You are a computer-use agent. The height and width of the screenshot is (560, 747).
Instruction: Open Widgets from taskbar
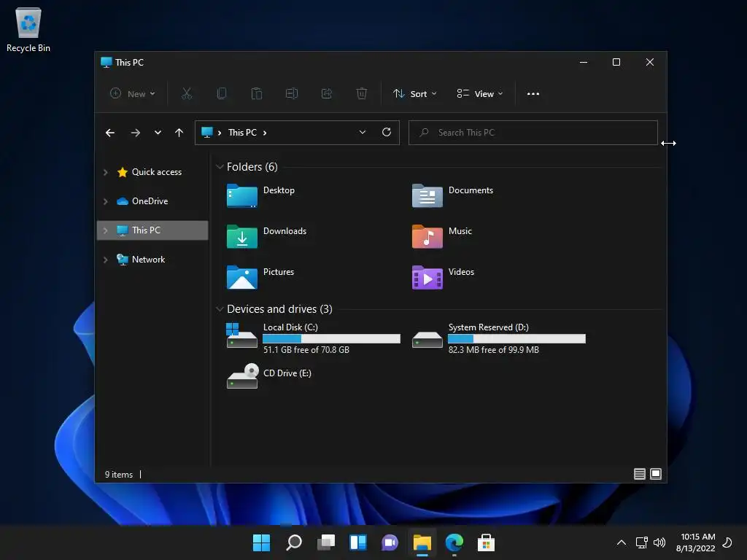point(357,542)
